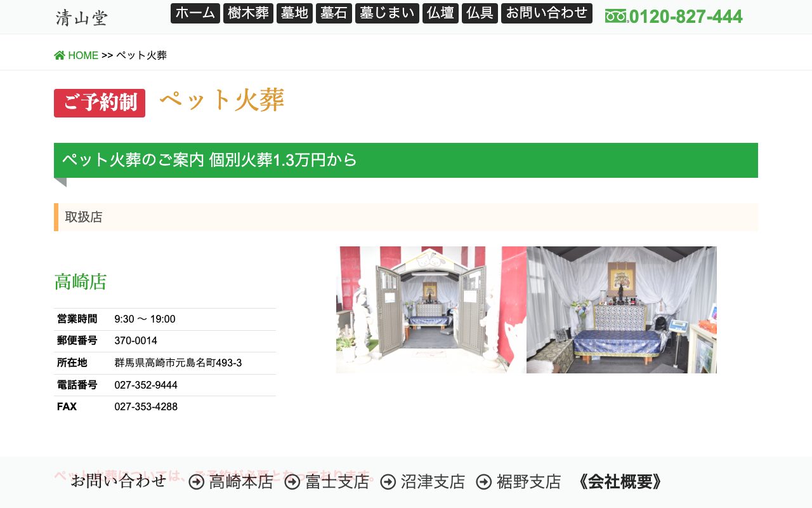
Task: Click the free-dial phone icon
Action: (616, 17)
